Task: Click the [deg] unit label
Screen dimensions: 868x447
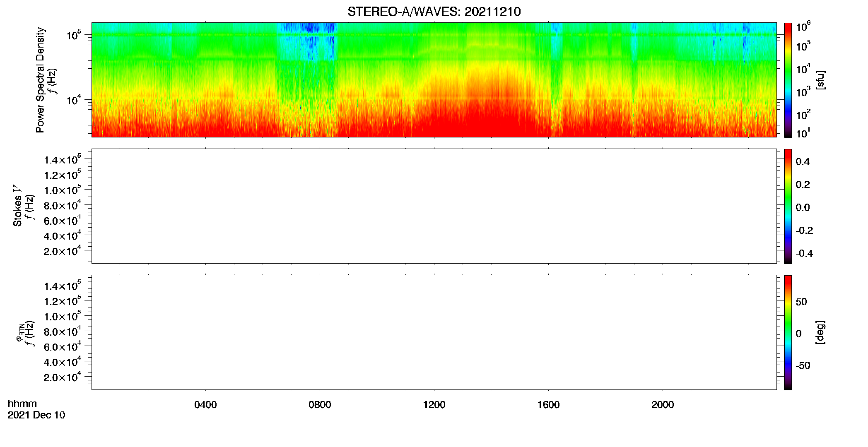Action: [820, 332]
